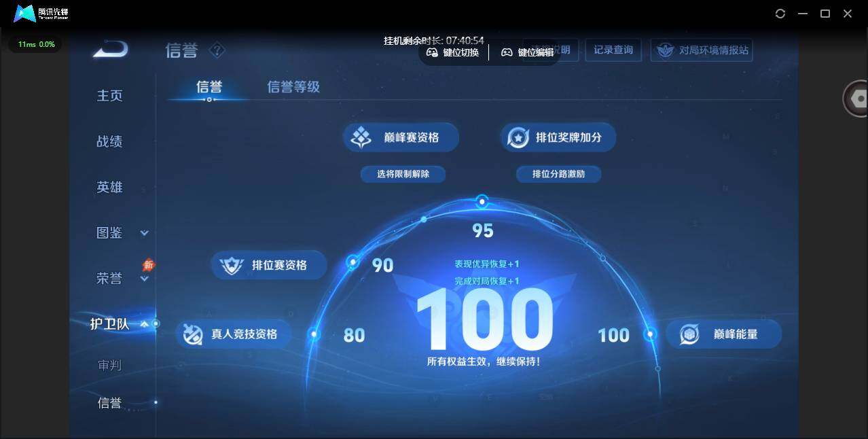The image size is (868, 439).
Task: Click the 巅峰赛资格 button label
Action: [412, 137]
